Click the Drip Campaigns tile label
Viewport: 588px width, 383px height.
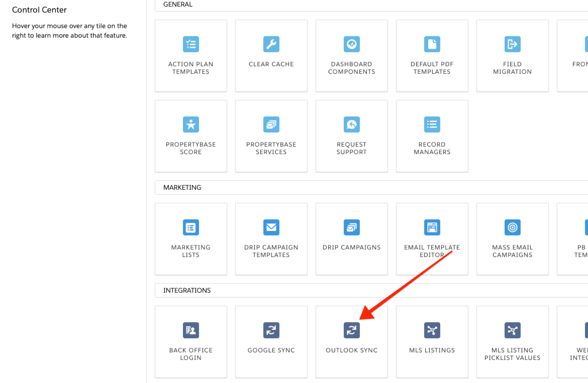352,247
